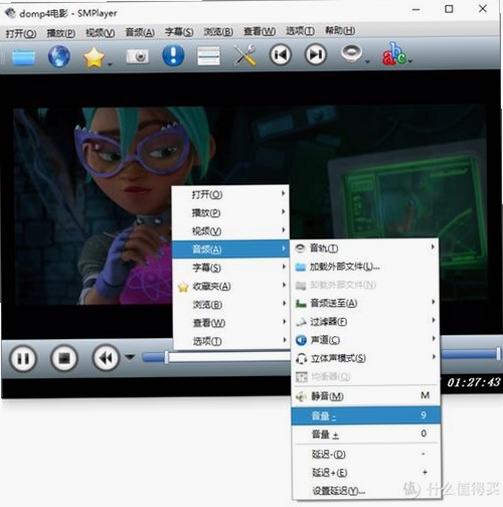Open 浏览(B) in the menu bar
This screenshot has width=503, height=507.
coord(218,32)
